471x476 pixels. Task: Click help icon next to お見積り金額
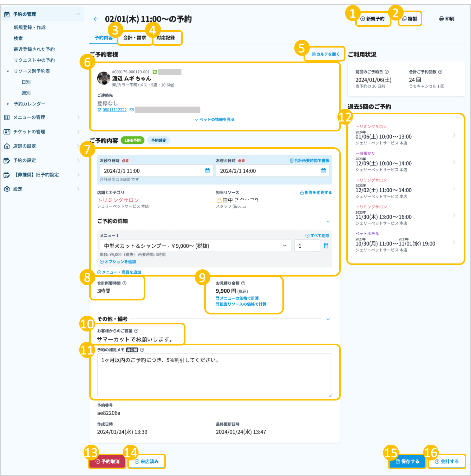(243, 283)
